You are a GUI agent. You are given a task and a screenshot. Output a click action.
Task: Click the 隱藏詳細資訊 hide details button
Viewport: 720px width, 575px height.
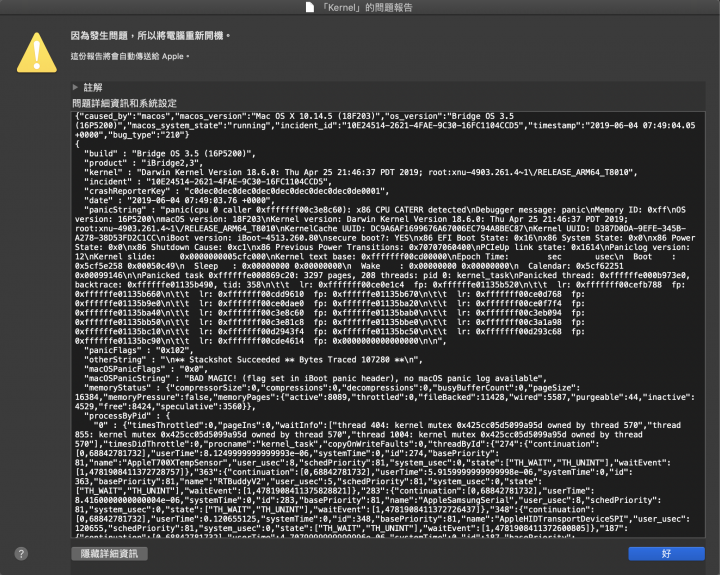(109, 553)
